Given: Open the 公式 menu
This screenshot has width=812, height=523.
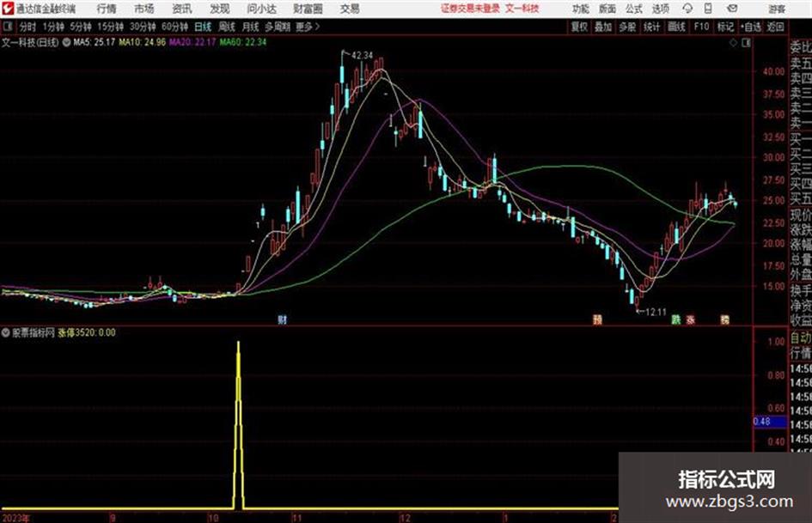Looking at the screenshot, I should tap(634, 9).
